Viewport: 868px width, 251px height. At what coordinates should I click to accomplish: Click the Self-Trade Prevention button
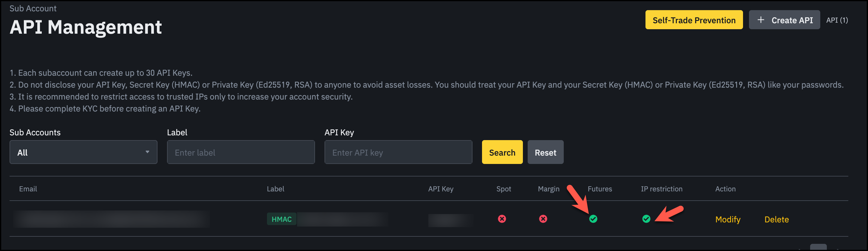[694, 20]
